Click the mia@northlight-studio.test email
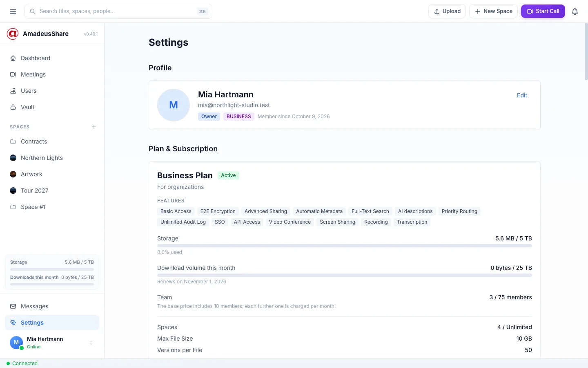This screenshot has height=368, width=588. click(x=234, y=105)
